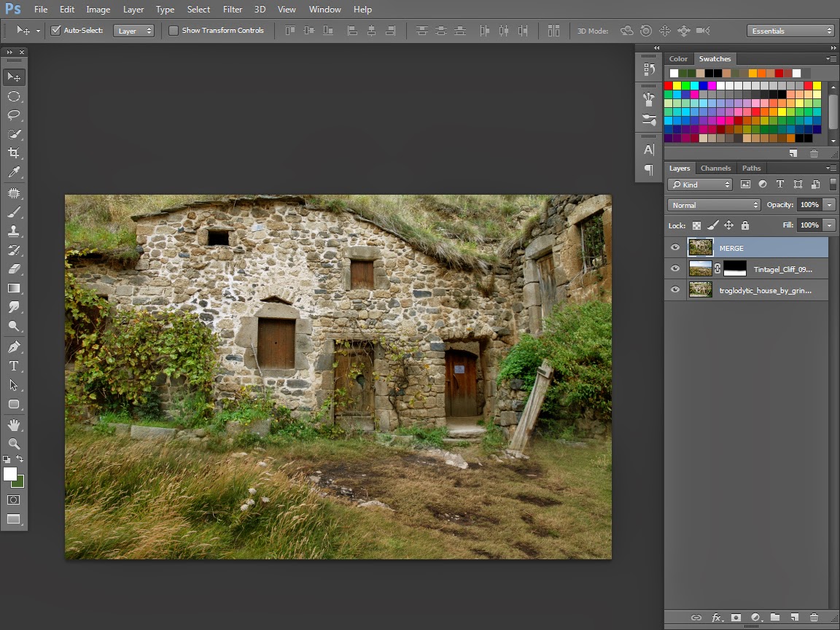Open Auto-Select Layer dropdown
Screen dimensions: 840x630
[x=134, y=31]
